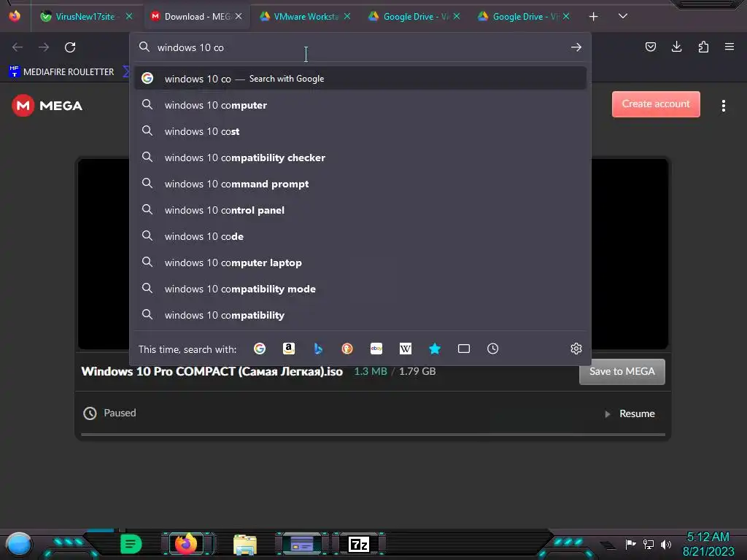
Task: Pick the eBay search engine icon
Action: click(x=376, y=349)
